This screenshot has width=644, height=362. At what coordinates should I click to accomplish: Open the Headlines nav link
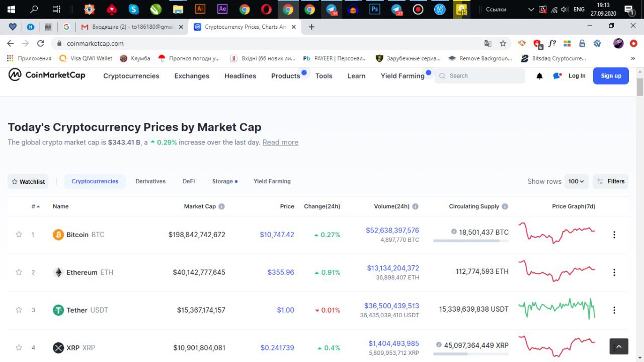[x=240, y=76]
